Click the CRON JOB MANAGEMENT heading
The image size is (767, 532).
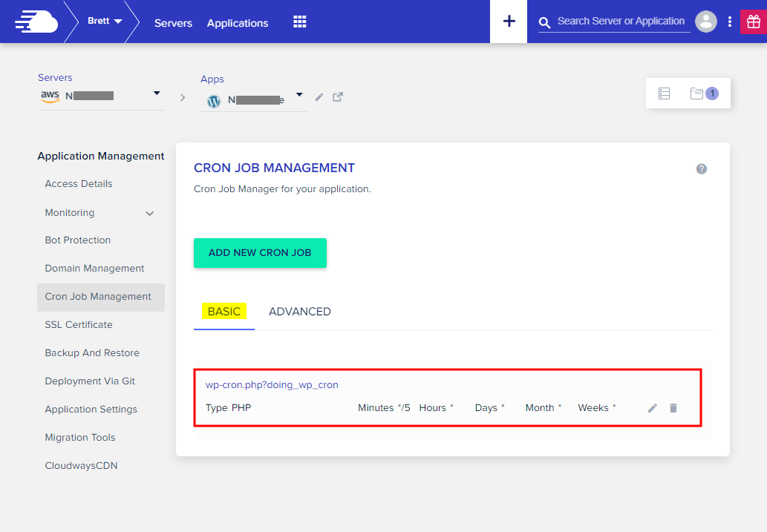[275, 168]
